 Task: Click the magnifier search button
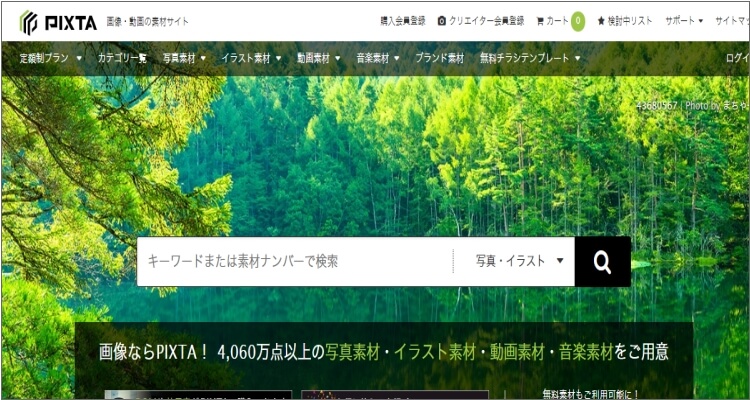click(x=602, y=262)
